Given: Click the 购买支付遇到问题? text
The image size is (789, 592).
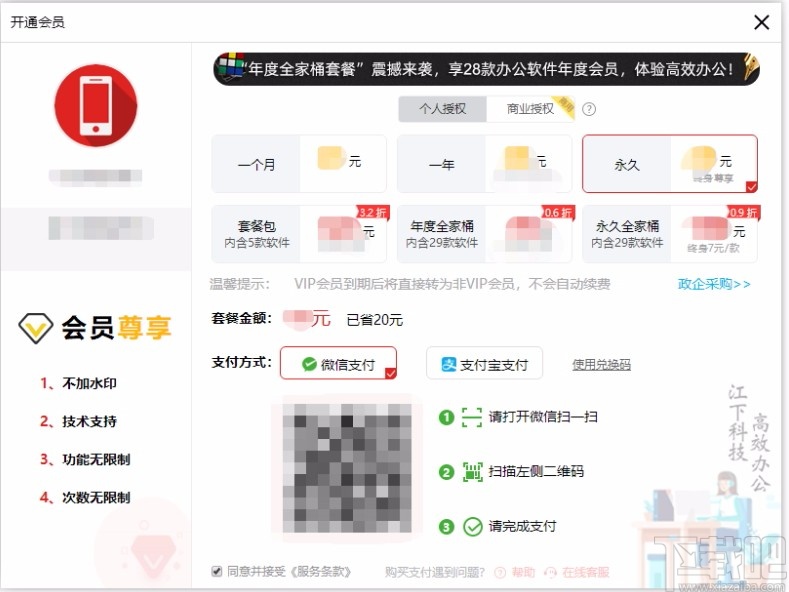Looking at the screenshot, I should click(435, 572).
